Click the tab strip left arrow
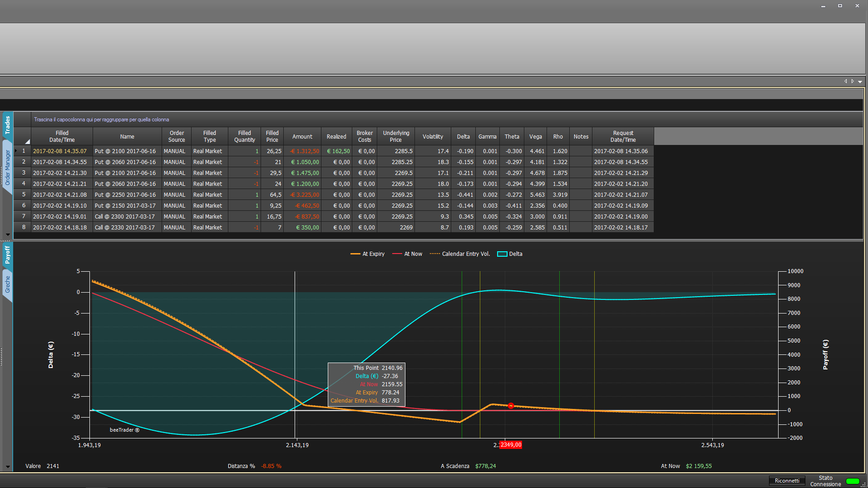The height and width of the screenshot is (488, 868). coord(845,81)
